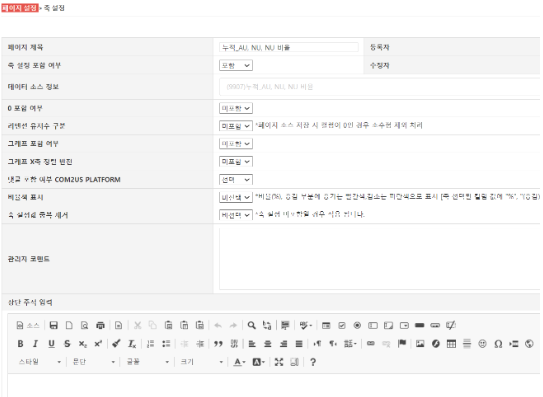
Task: Click the Remove Format icon
Action: [132, 344]
